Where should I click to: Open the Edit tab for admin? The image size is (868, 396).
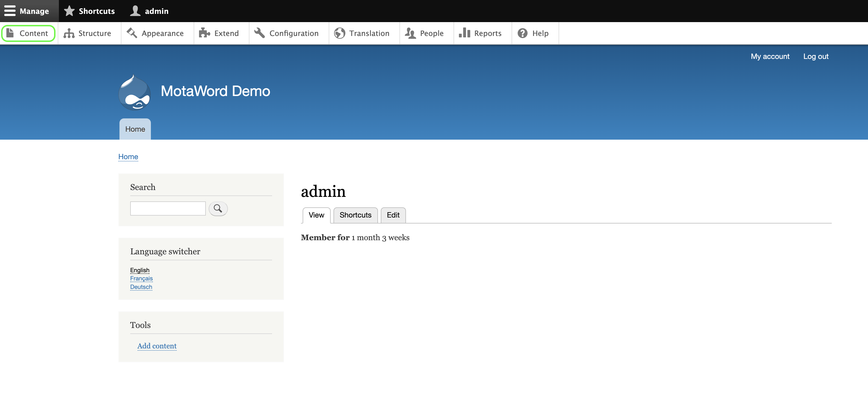pos(393,215)
